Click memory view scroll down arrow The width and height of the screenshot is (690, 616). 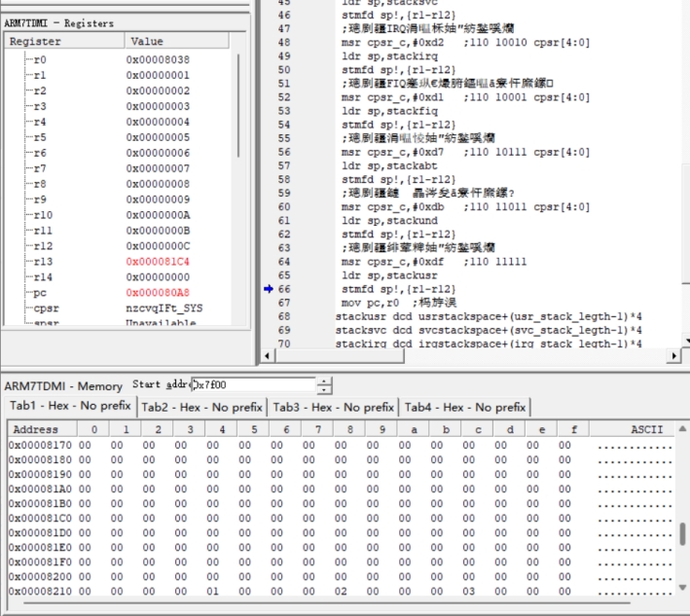click(x=682, y=588)
